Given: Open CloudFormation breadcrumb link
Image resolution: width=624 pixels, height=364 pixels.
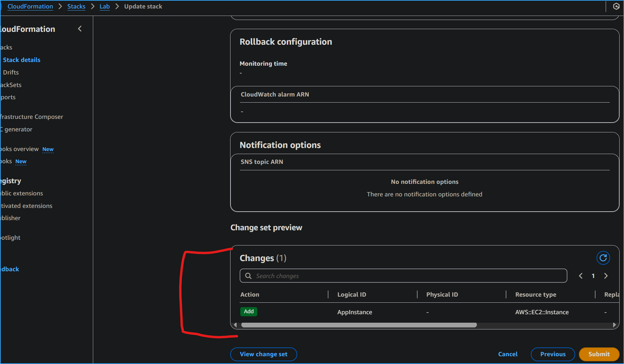Looking at the screenshot, I should [30, 6].
